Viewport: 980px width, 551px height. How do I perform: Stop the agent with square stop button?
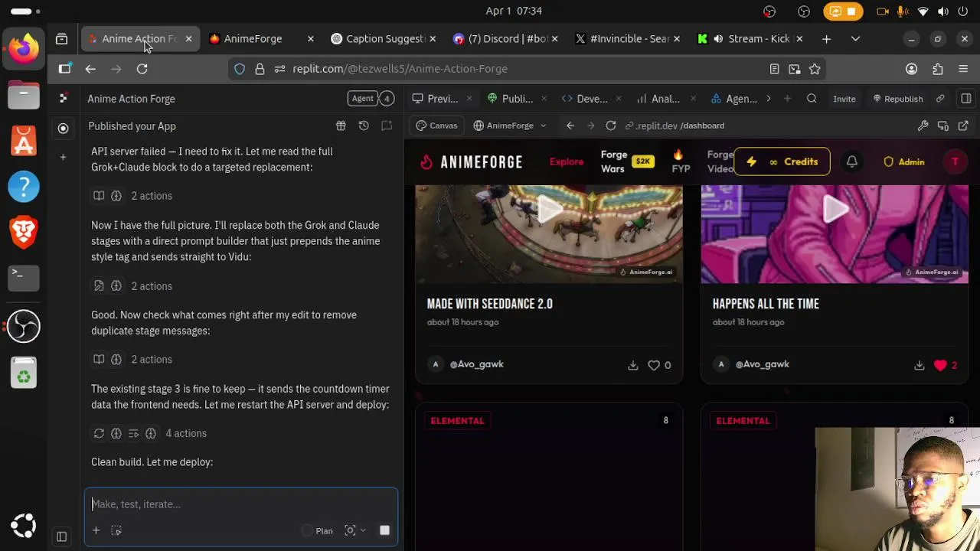pyautogui.click(x=384, y=530)
